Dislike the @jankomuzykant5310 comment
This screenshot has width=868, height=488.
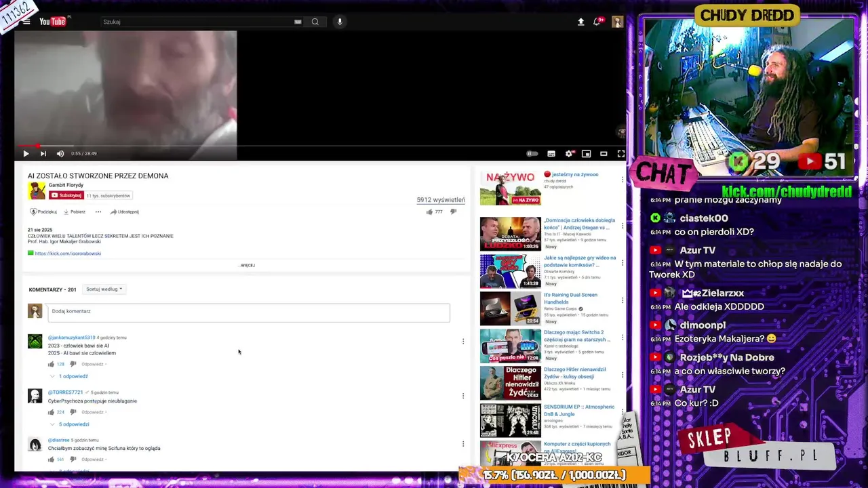coord(73,364)
